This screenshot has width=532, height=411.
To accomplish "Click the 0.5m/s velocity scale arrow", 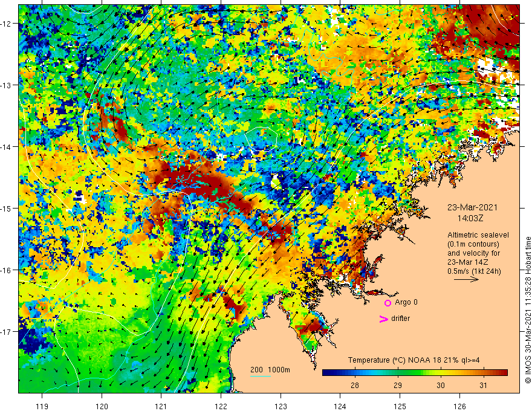I will pos(466,279).
